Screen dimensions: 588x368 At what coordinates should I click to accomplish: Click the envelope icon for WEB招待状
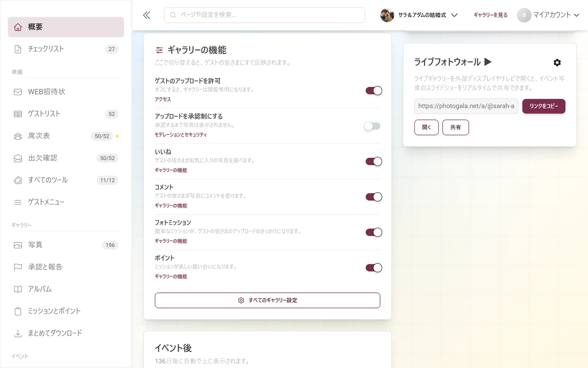[18, 92]
